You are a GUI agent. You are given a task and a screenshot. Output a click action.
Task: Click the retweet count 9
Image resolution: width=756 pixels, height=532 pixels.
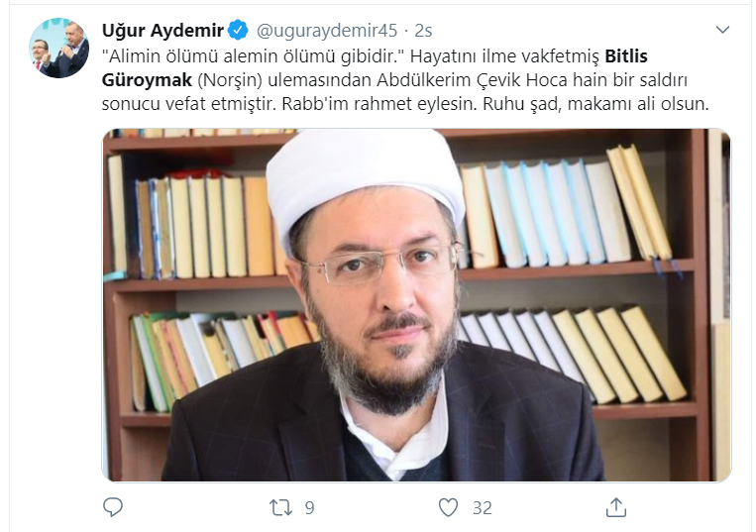(x=309, y=508)
